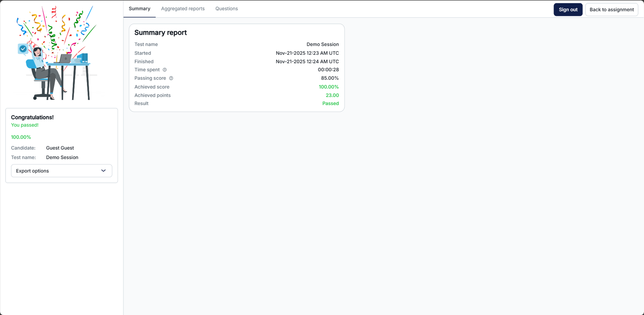
Task: Click the info icon beside Passing score
Action: pos(171,78)
